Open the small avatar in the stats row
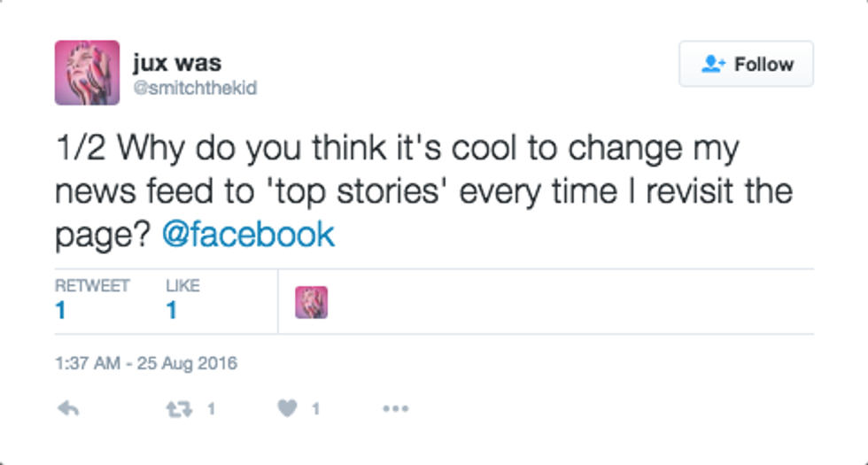Viewport: 868px width, 465px height. pos(311,302)
